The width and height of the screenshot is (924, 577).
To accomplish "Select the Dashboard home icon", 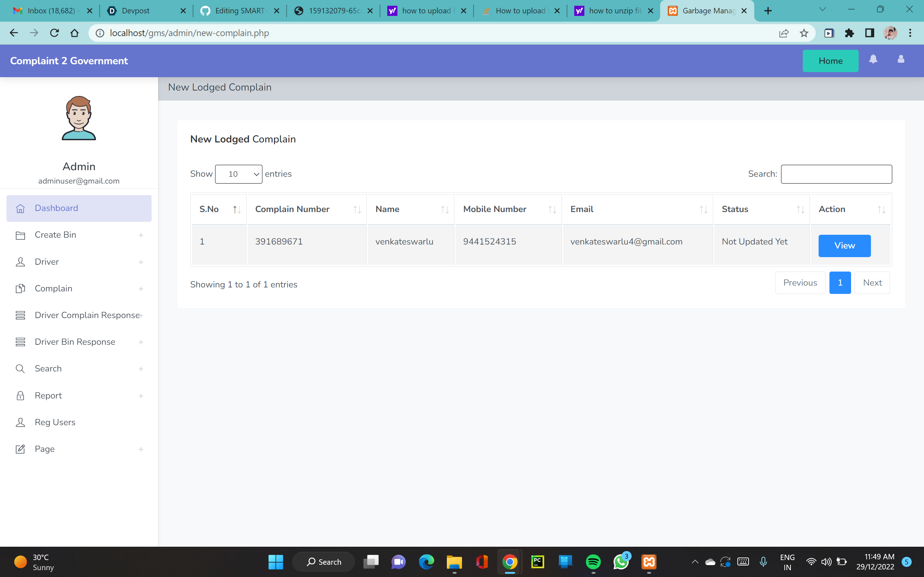I will [21, 208].
